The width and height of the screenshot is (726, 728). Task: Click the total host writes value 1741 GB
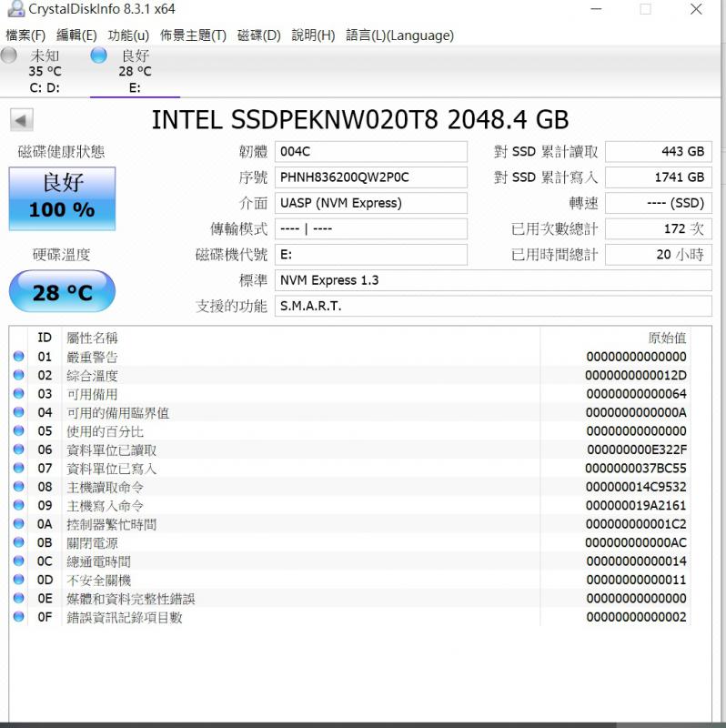coord(659,177)
